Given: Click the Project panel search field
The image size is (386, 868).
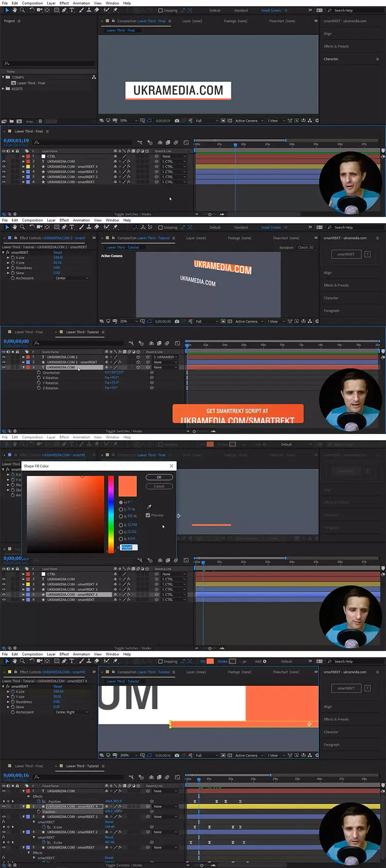Looking at the screenshot, I should (49, 63).
